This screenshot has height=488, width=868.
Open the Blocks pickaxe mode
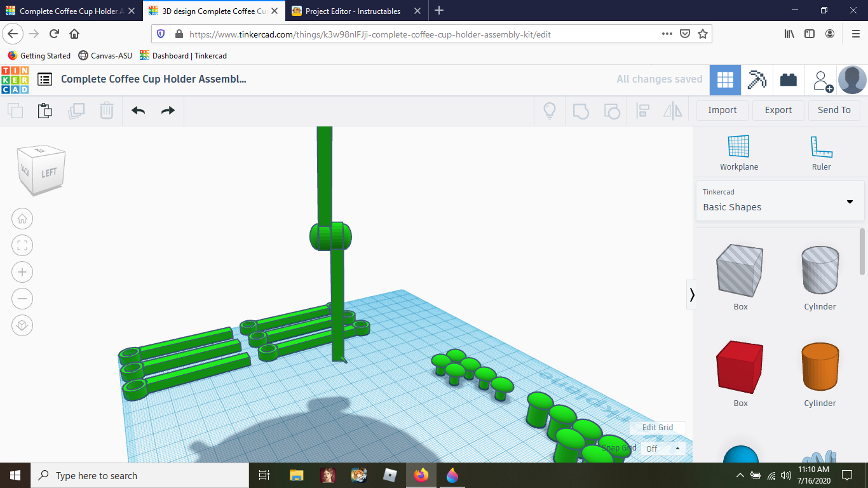pyautogui.click(x=757, y=80)
